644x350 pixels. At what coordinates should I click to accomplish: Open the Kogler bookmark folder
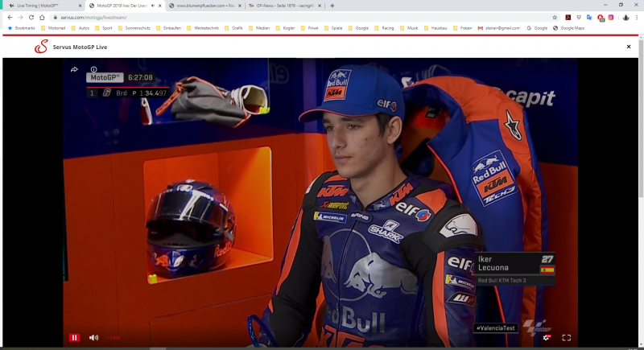coord(285,28)
